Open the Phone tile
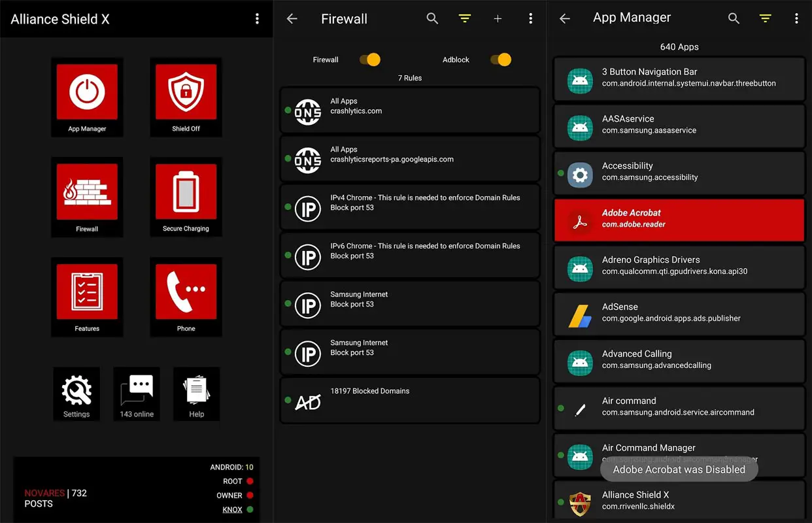This screenshot has width=812, height=523. coord(186,297)
